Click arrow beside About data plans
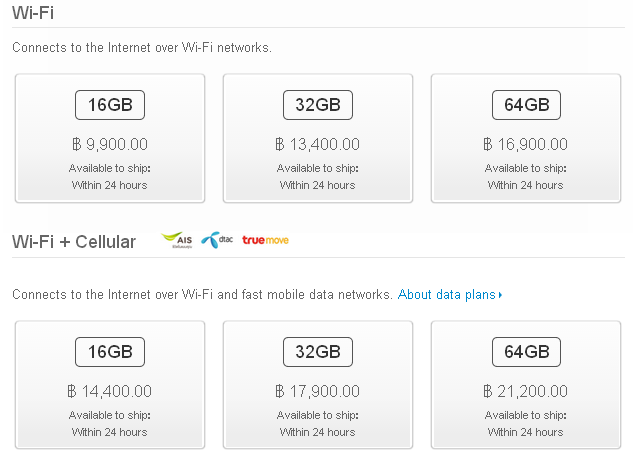641x466 pixels. click(500, 295)
